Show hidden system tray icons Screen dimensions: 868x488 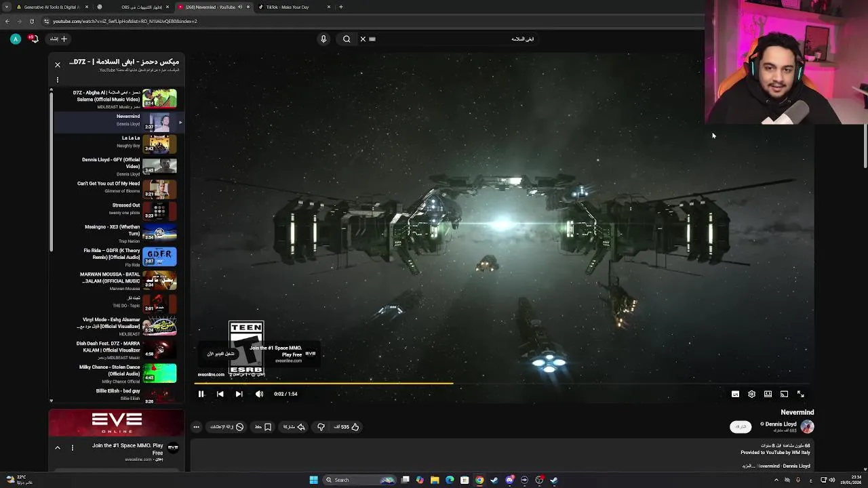[x=776, y=480]
